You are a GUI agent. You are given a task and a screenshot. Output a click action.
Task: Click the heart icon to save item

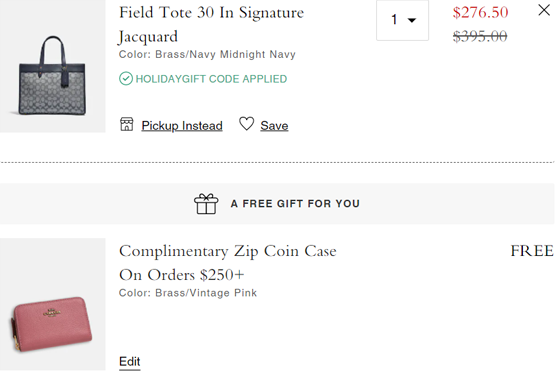[247, 124]
